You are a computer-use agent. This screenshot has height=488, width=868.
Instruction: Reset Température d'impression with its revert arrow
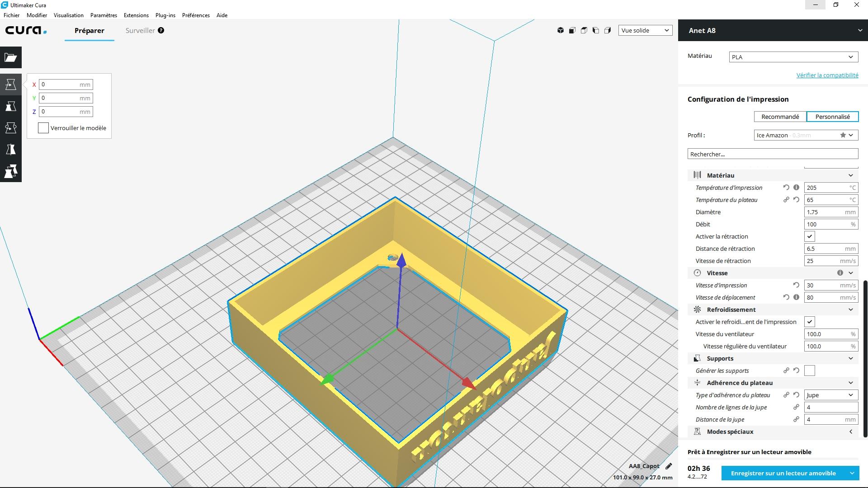(x=786, y=188)
